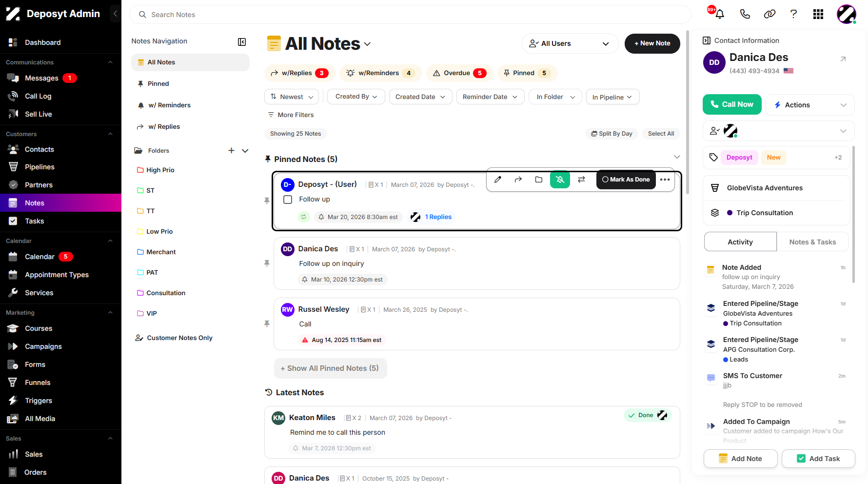The image size is (868, 484).
Task: Check the Follow up checkbox
Action: point(288,200)
